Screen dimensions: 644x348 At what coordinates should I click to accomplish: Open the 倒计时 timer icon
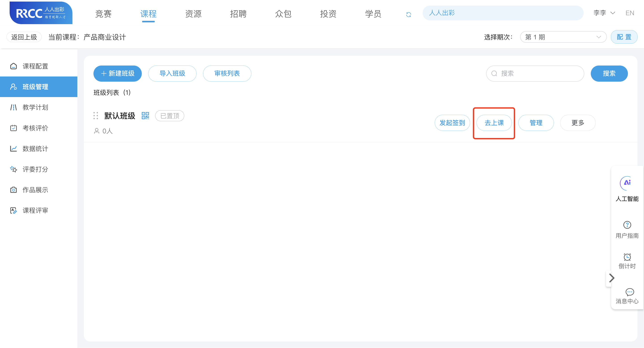(627, 257)
